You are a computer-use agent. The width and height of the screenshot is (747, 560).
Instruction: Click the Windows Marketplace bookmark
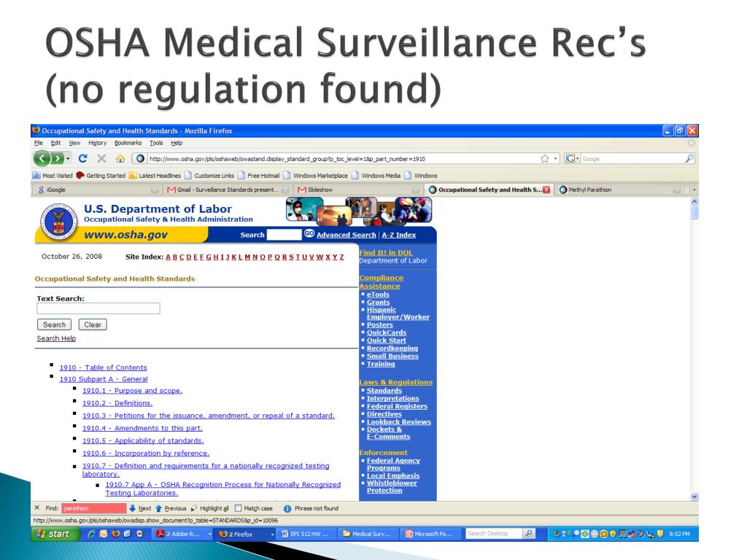click(316, 175)
